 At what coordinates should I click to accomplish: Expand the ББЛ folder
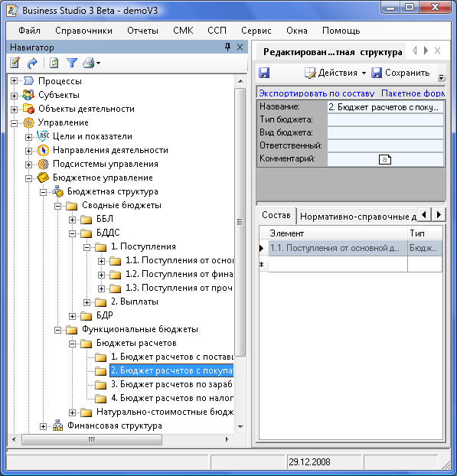(x=72, y=220)
